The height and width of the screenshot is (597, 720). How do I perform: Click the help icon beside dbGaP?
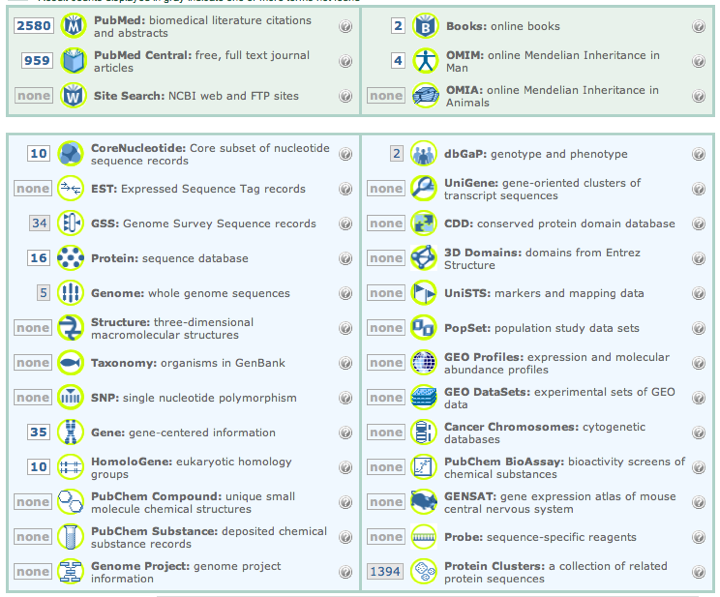point(698,154)
